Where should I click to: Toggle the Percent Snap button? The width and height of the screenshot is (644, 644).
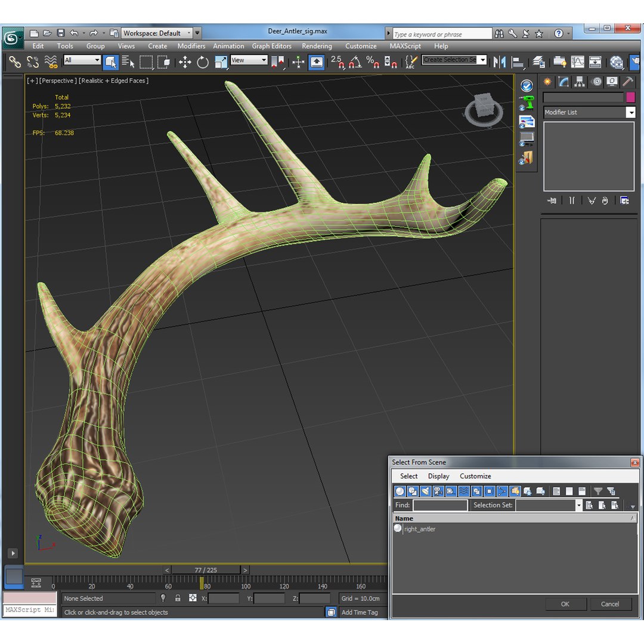click(x=373, y=62)
